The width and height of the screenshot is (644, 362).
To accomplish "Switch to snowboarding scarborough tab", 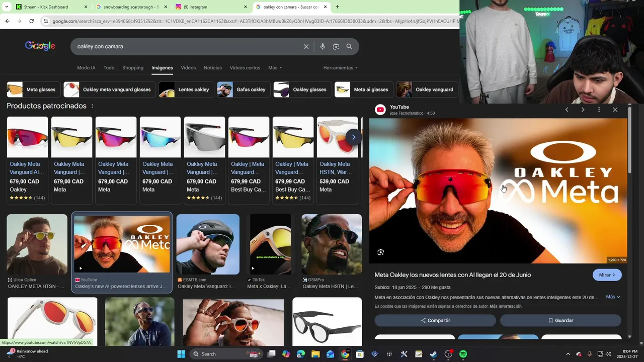I will click(131, 7).
